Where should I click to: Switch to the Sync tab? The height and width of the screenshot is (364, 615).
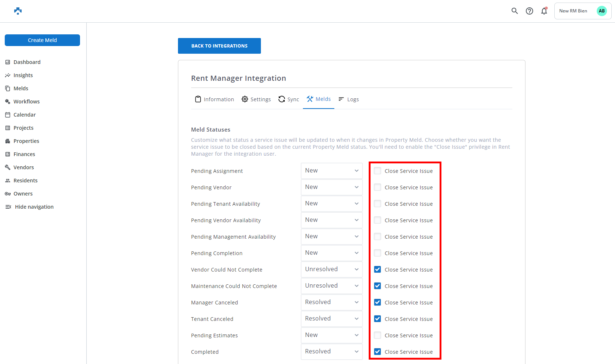289,99
